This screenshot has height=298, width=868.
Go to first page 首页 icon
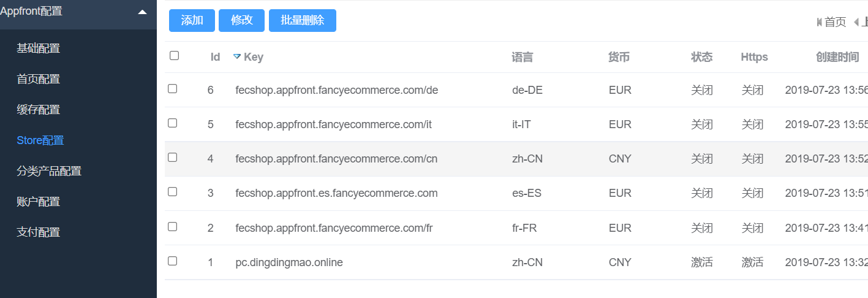[x=820, y=22]
